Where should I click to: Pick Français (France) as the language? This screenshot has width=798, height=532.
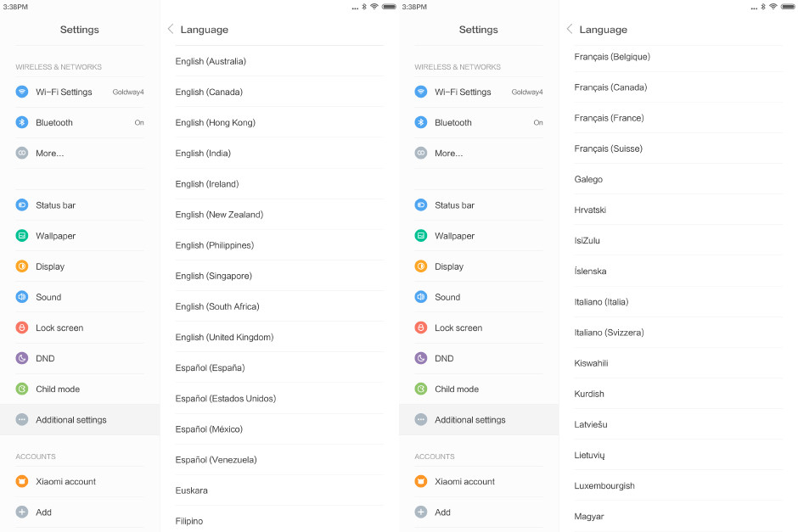609,118
